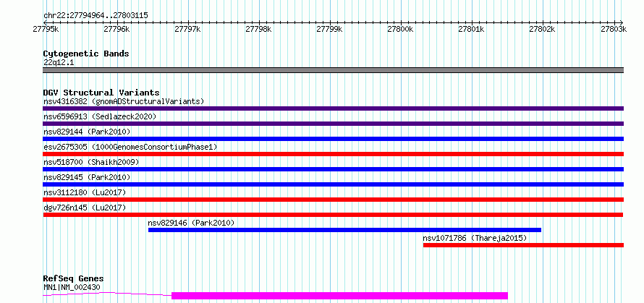Open the nsv829146 (Park2010) label

(x=191, y=223)
